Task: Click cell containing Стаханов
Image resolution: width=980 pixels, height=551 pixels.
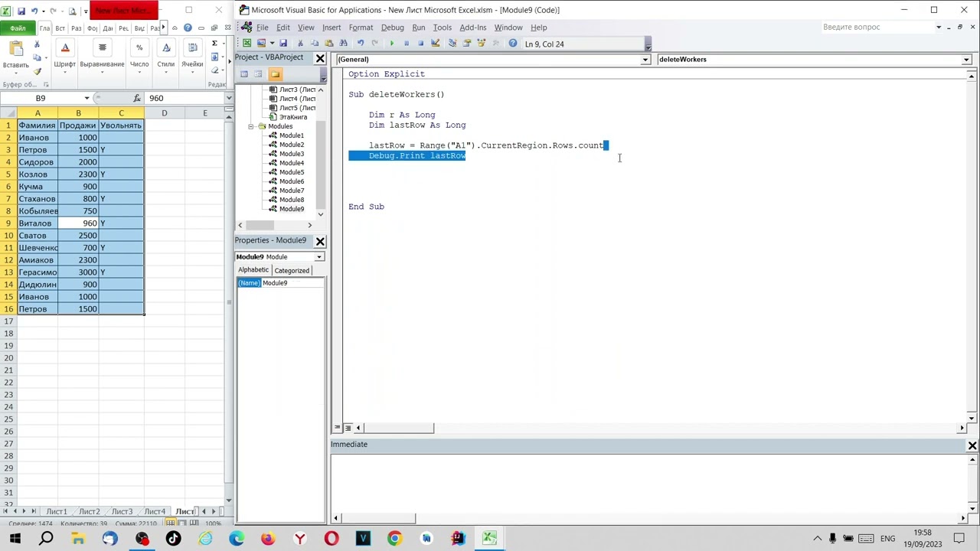Action: click(37, 199)
